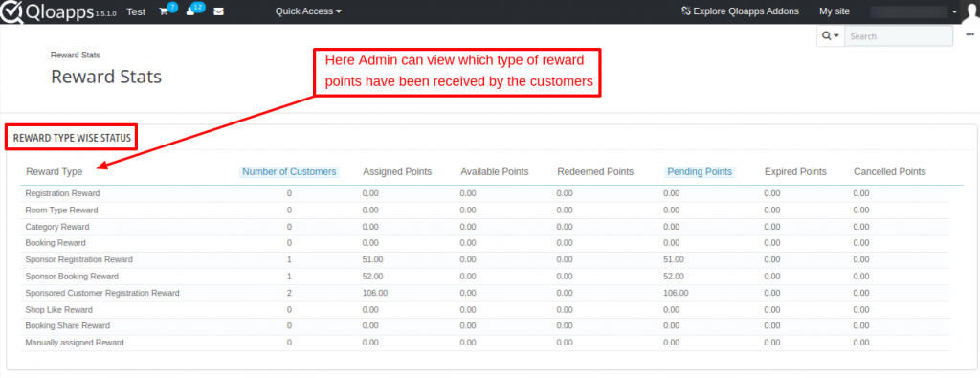Click the 106.00 pending points value
This screenshot has height=378, width=980.
[677, 293]
